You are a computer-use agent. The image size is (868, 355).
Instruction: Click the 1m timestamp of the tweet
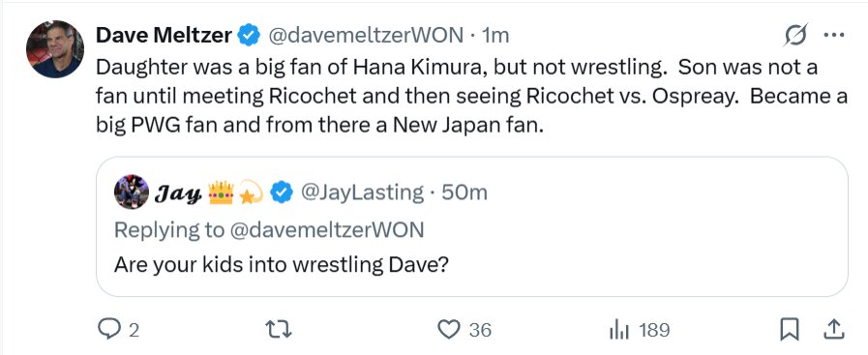coord(494,35)
